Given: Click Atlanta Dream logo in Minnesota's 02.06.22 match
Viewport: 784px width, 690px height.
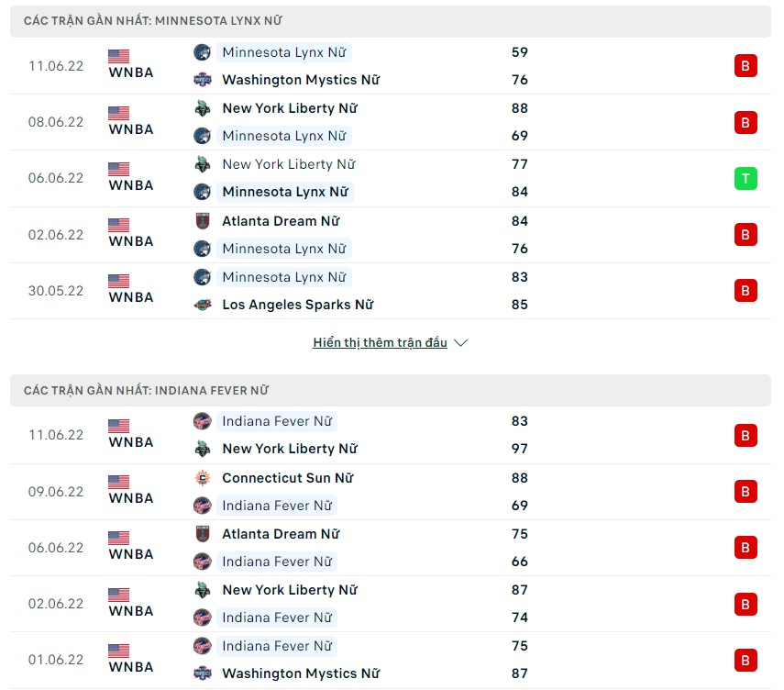Looking at the screenshot, I should [203, 221].
